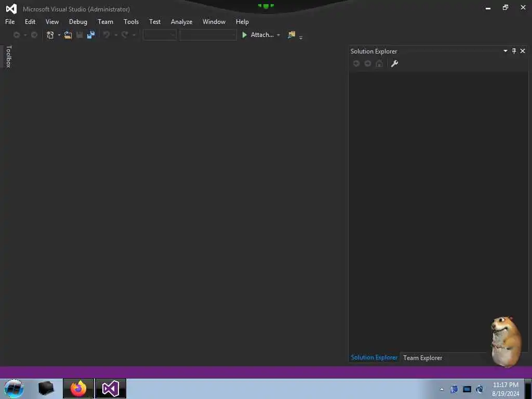
Task: Click the Solution Explorer Forward button
Action: (368, 63)
